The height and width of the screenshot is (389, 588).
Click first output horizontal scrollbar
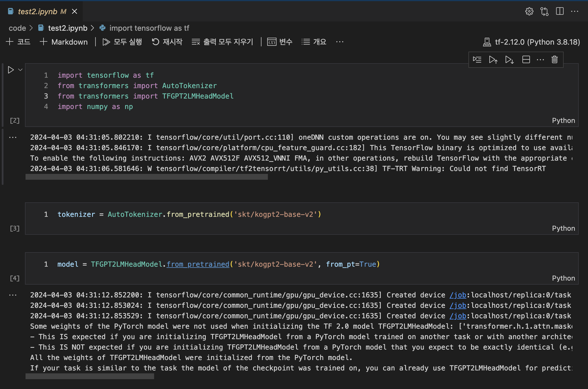pyautogui.click(x=147, y=177)
